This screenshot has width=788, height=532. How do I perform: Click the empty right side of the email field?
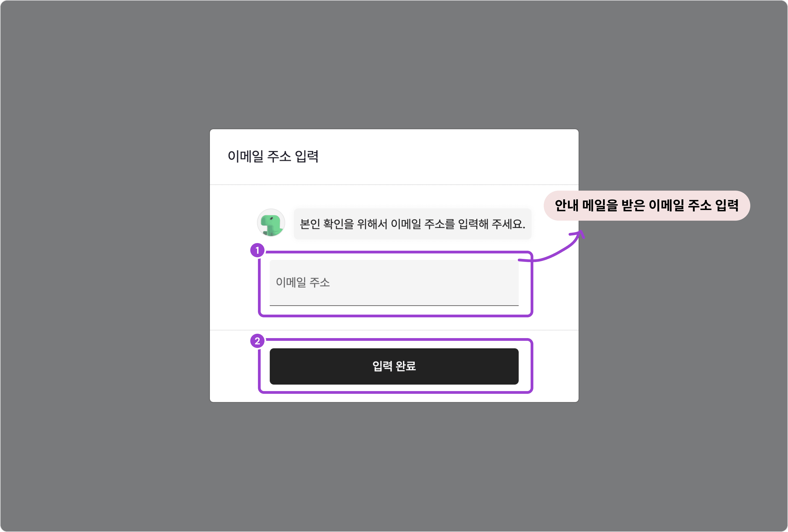(441, 283)
